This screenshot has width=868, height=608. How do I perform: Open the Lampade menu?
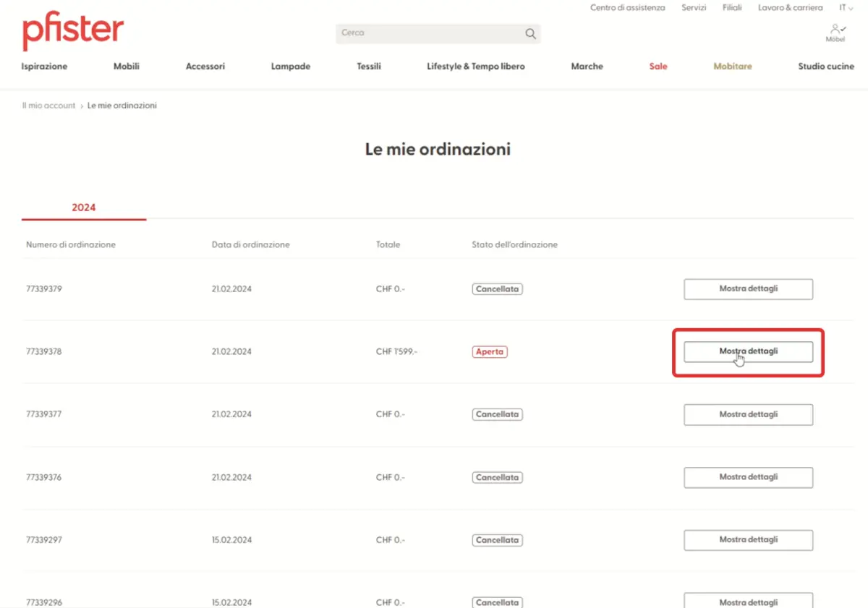click(x=291, y=67)
